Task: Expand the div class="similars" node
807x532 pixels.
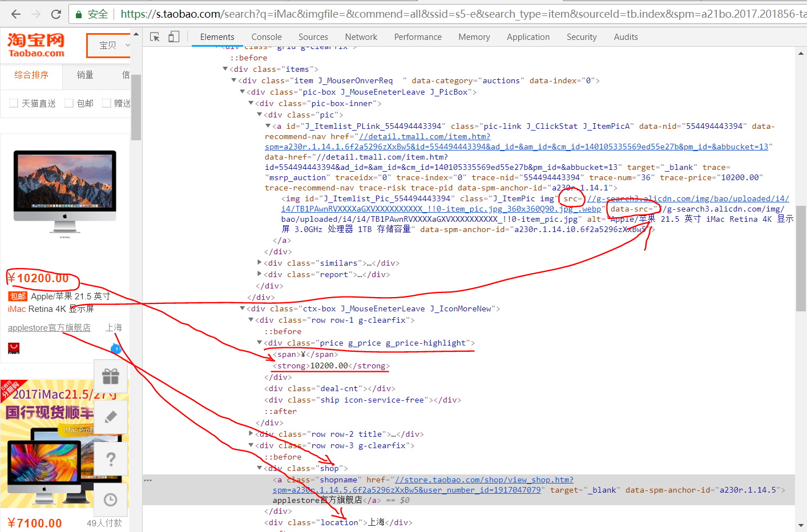Action: pyautogui.click(x=260, y=263)
